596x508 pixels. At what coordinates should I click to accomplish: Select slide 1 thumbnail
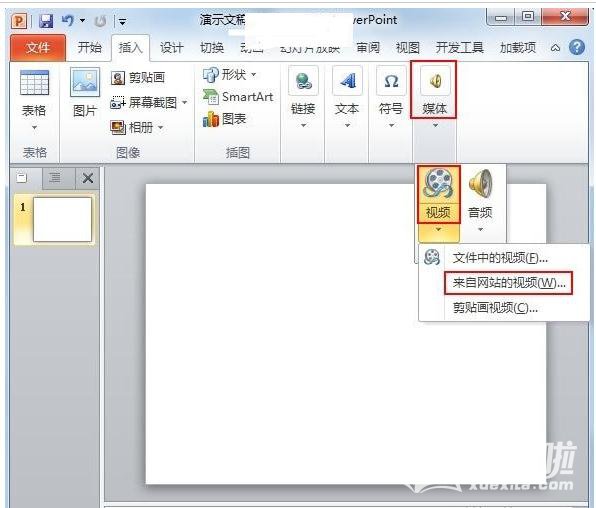click(x=62, y=219)
